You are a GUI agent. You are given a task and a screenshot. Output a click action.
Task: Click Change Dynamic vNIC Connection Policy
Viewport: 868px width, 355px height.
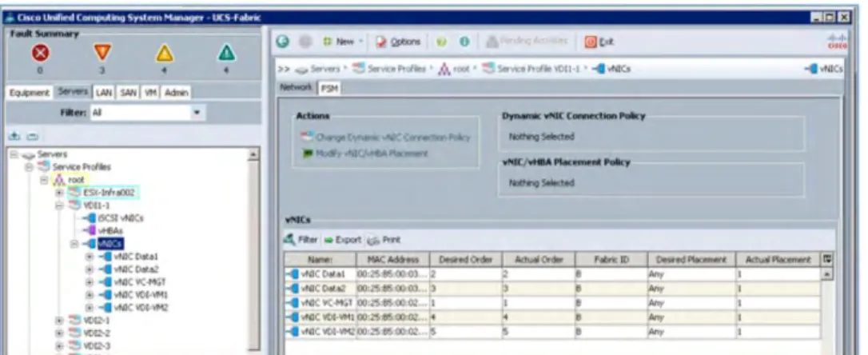386,138
